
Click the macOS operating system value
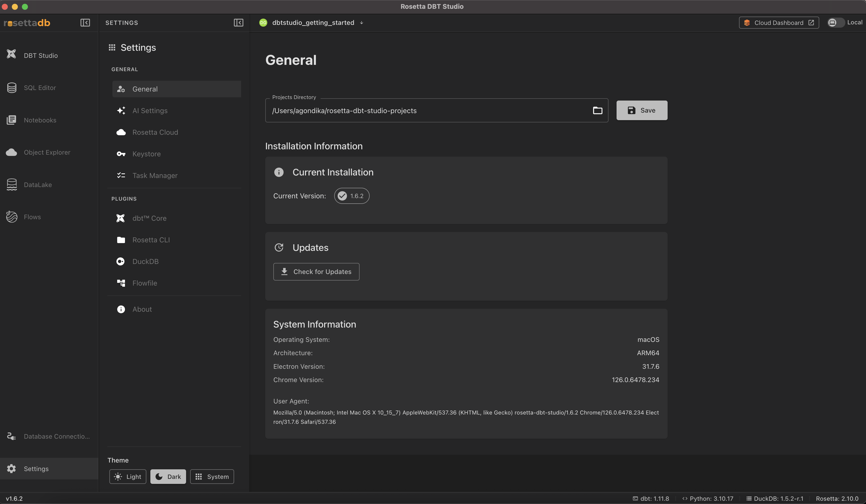(648, 339)
